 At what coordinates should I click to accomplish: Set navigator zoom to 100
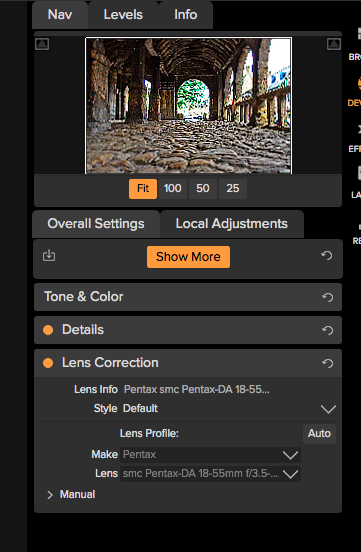[x=173, y=189]
